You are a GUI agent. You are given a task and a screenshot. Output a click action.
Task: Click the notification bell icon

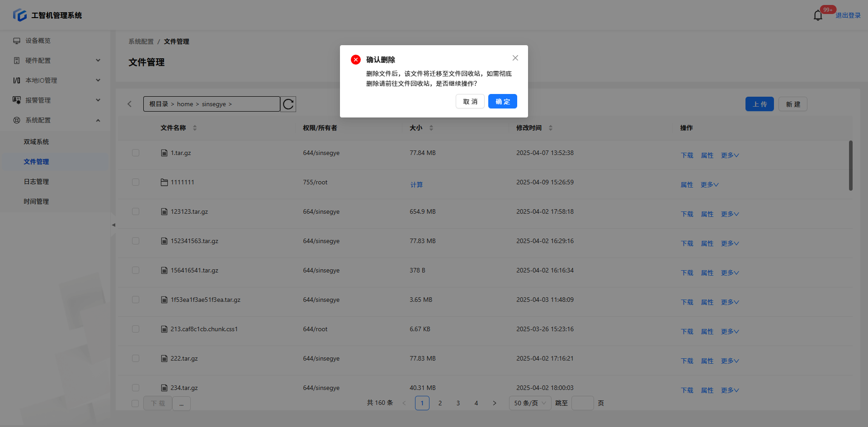coord(818,15)
